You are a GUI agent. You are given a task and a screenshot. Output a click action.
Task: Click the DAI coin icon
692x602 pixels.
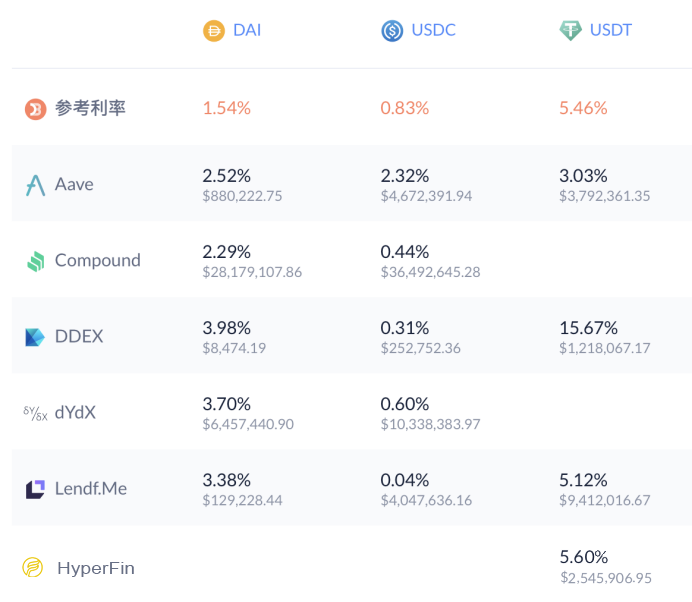point(214,31)
